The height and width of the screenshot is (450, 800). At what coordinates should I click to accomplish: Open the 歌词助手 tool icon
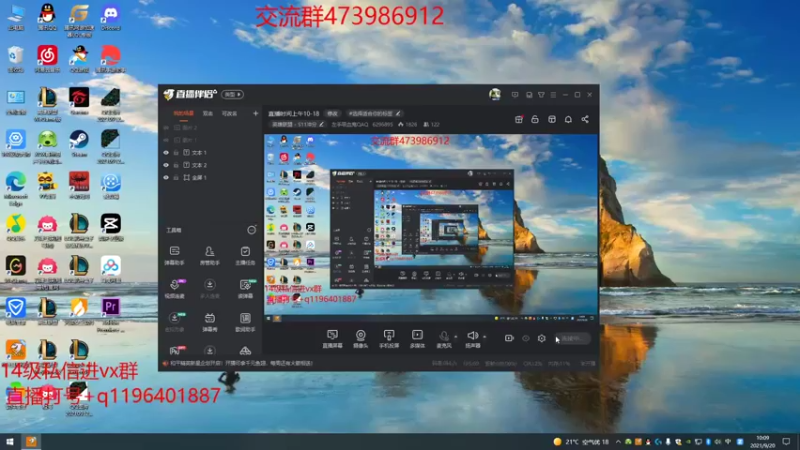[x=245, y=322]
